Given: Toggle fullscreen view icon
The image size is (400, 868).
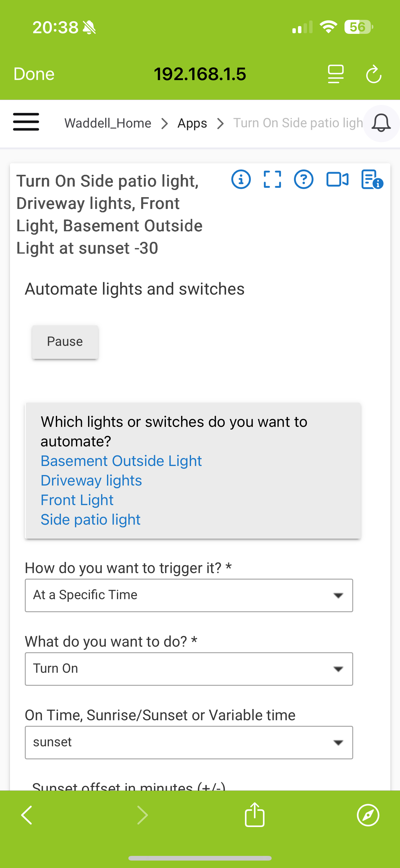Looking at the screenshot, I should click(272, 179).
